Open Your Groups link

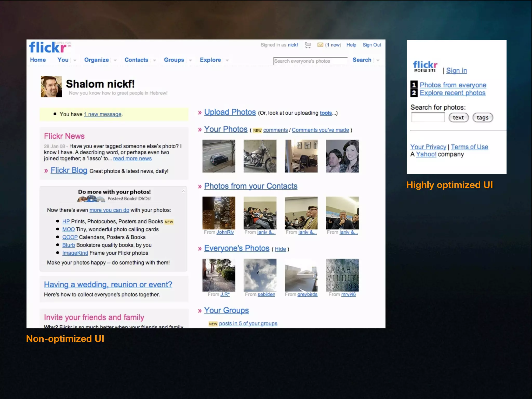226,310
